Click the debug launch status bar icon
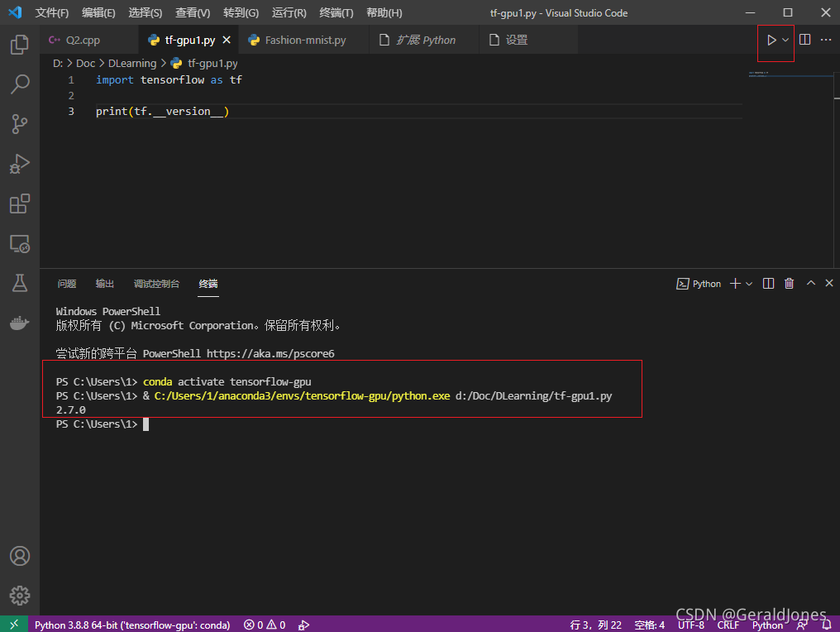This screenshot has height=632, width=840. pyautogui.click(x=303, y=625)
